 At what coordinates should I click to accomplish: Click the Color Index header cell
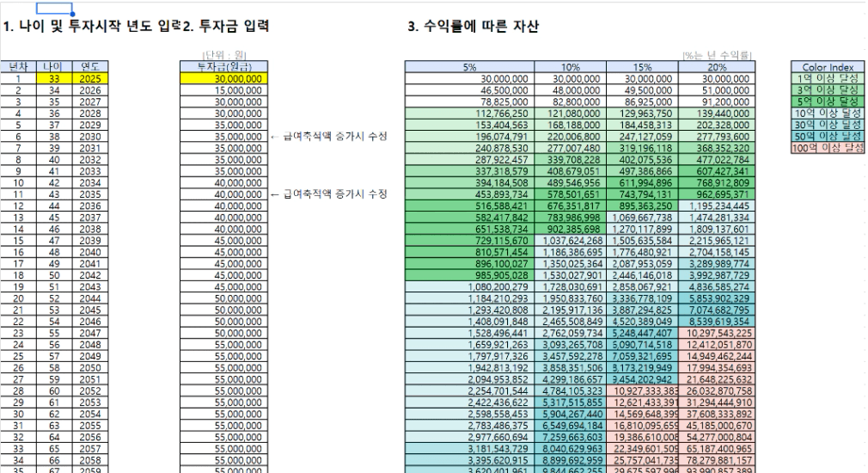(x=828, y=67)
